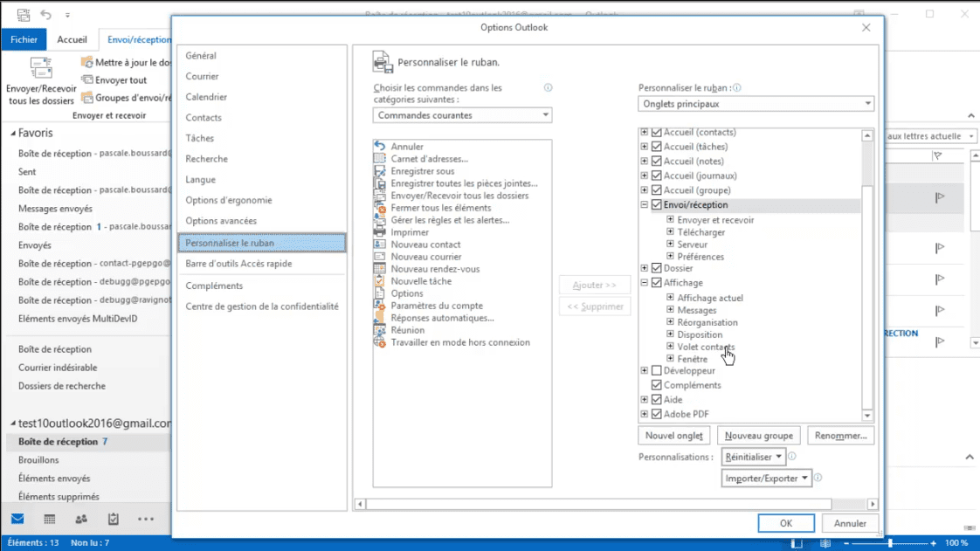Image resolution: width=980 pixels, height=551 pixels.
Task: Select Nouveau courrier command icon
Action: click(x=379, y=257)
